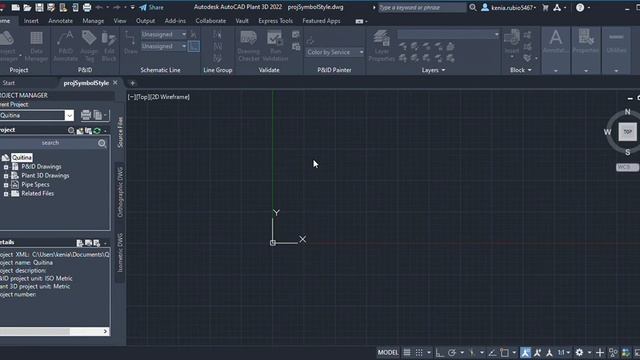Select the Assign Tag tool

tap(89, 46)
